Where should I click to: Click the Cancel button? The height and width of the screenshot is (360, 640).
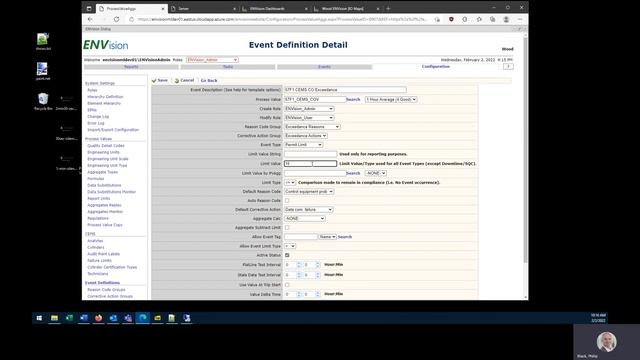point(184,80)
